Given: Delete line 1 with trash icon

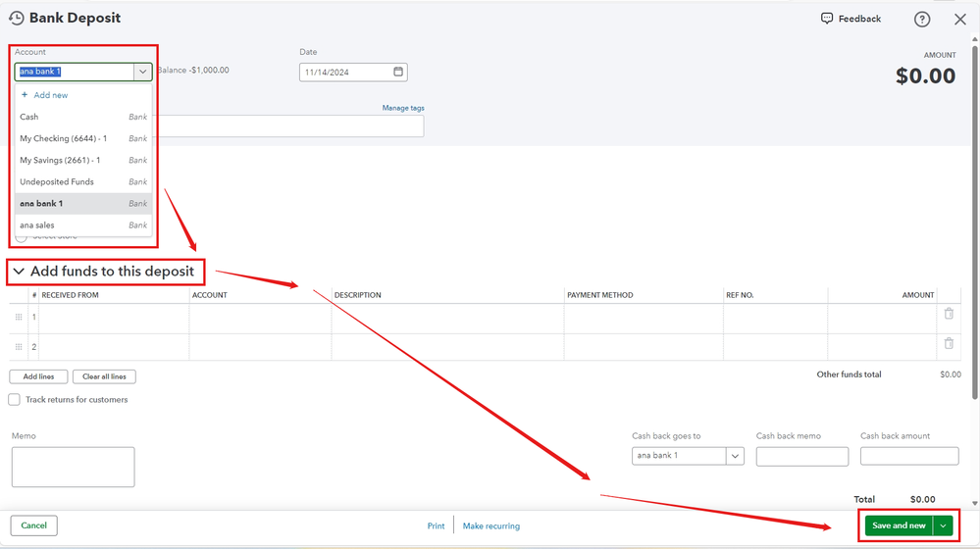Looking at the screenshot, I should (949, 314).
